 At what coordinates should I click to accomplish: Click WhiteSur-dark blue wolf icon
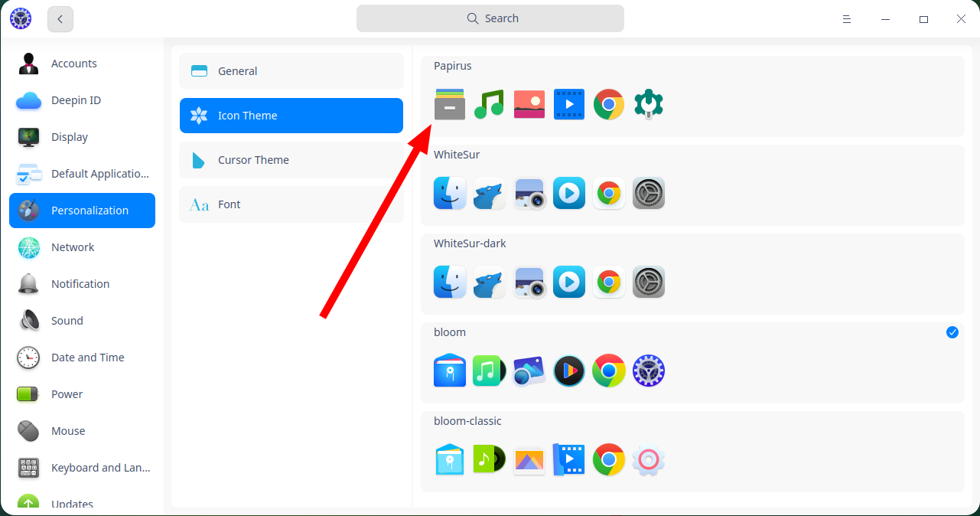[x=490, y=282]
